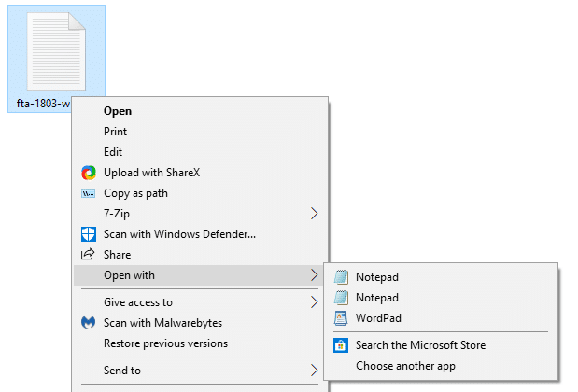Expand the Give access to arrow
The width and height of the screenshot is (578, 392).
click(314, 302)
